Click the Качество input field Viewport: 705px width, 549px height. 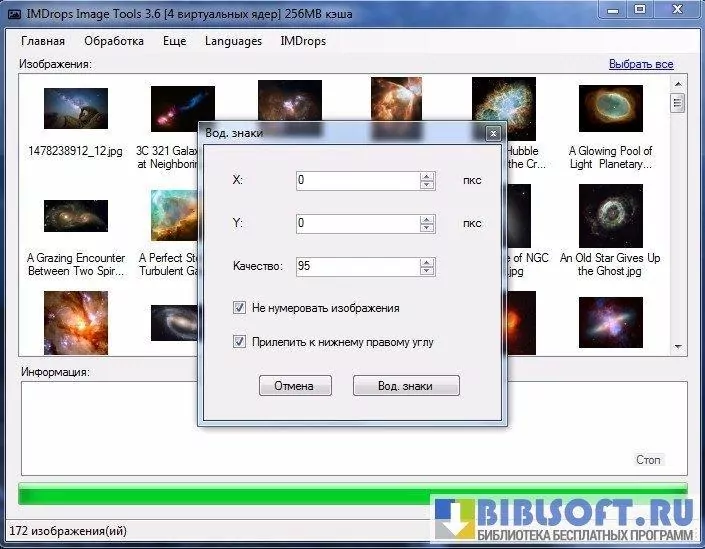click(356, 267)
